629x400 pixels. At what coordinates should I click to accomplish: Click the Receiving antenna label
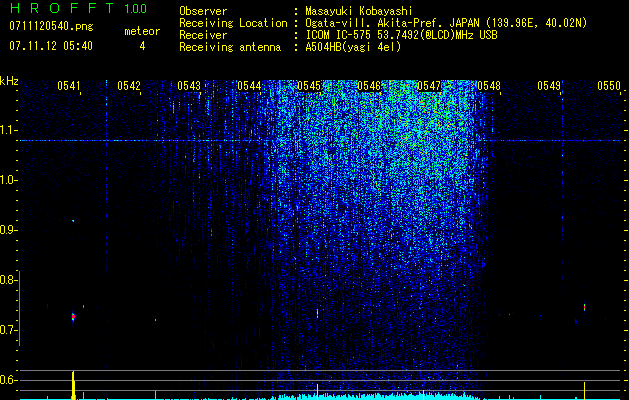(230, 47)
